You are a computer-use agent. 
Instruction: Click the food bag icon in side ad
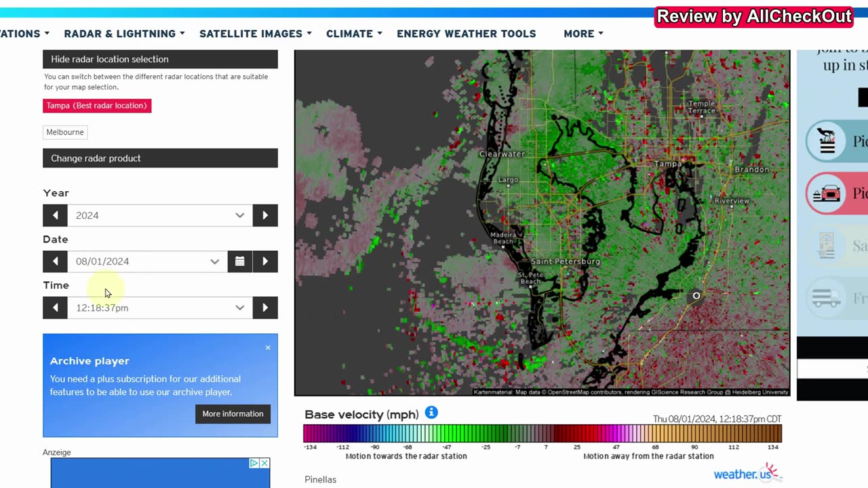tap(827, 142)
